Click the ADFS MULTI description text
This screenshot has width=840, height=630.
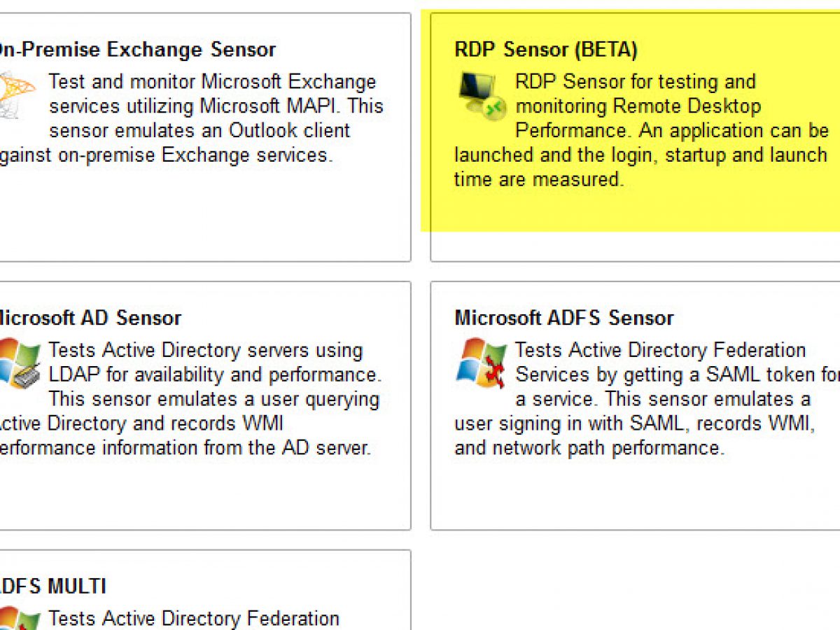(193, 619)
